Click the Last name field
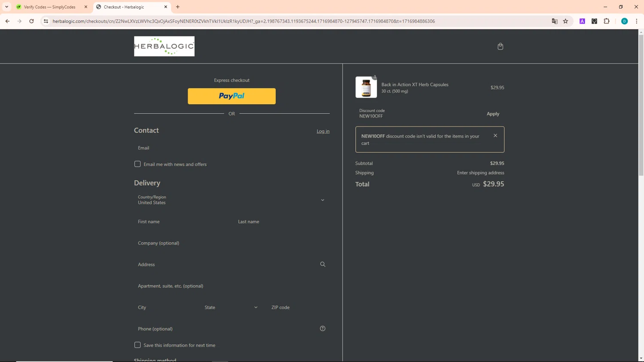Viewport: 644px width, 362px height. (x=282, y=221)
